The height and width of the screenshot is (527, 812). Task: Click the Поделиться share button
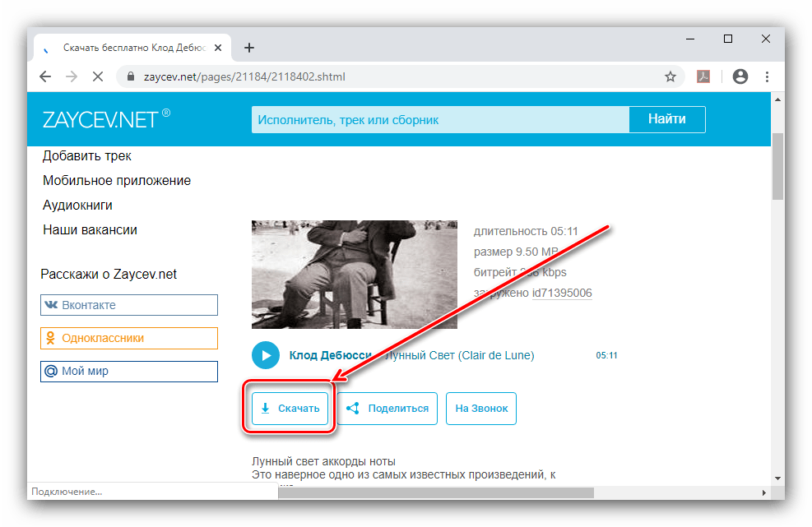pyautogui.click(x=387, y=409)
